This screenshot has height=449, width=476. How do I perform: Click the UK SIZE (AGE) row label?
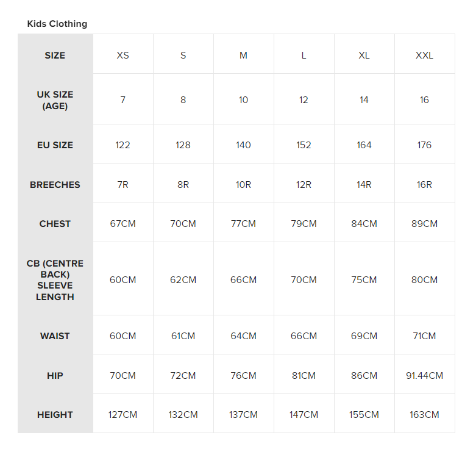(55, 100)
